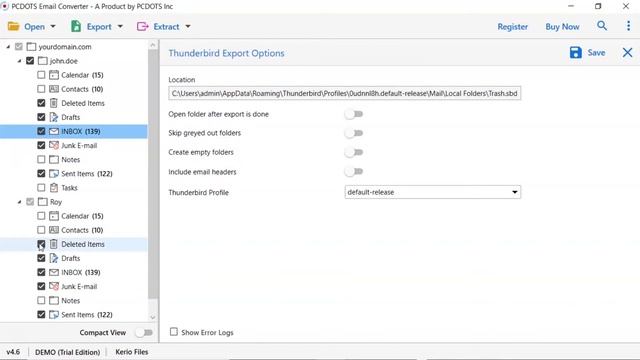The width and height of the screenshot is (640, 360).
Task: Collapse the yourdomain.com tree node
Action: [8, 47]
